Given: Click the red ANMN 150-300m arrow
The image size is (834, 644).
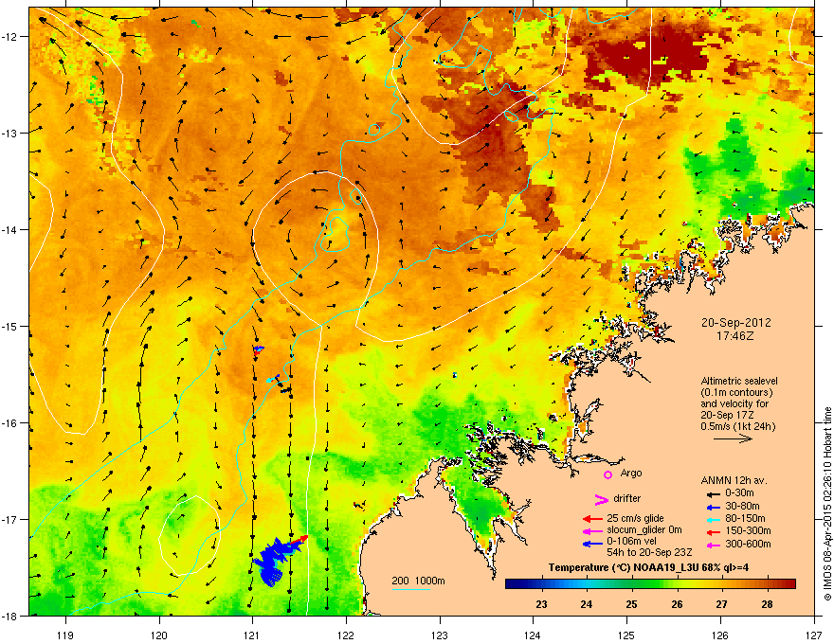Looking at the screenshot, I should tap(712, 532).
